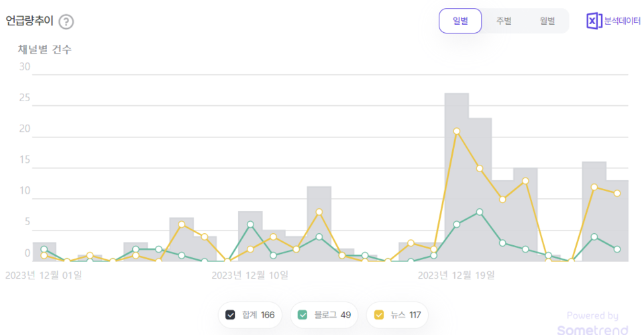Image resolution: width=644 pixels, height=335 pixels.
Task: Click the 2023년 12월 01일 axis label
Action: click(44, 275)
